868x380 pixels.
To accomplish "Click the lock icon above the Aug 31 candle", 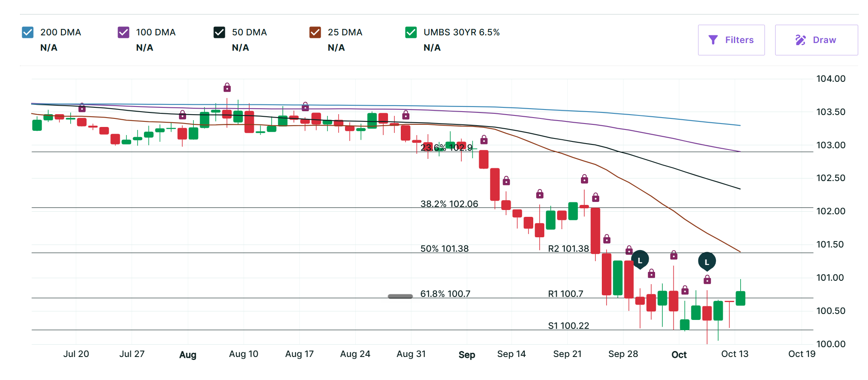I will [x=406, y=115].
